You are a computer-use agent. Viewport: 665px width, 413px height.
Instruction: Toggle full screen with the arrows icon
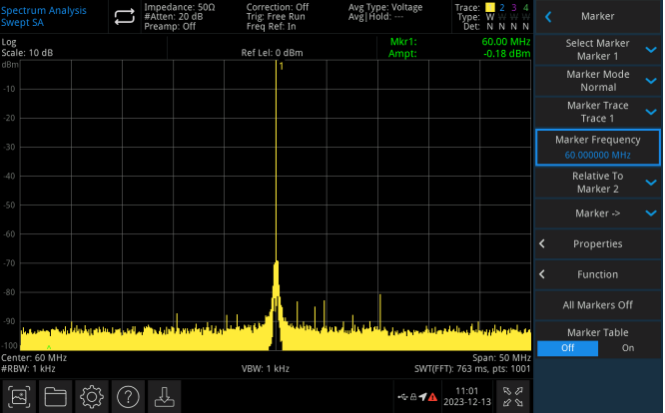(x=513, y=396)
